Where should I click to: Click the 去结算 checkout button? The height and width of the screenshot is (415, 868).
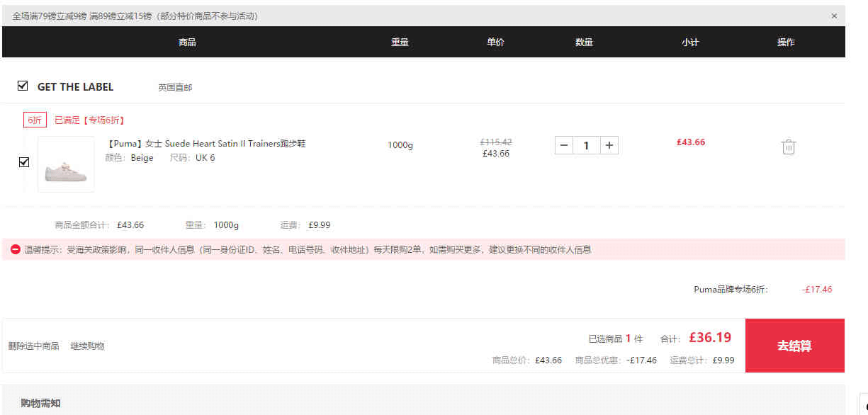click(794, 346)
